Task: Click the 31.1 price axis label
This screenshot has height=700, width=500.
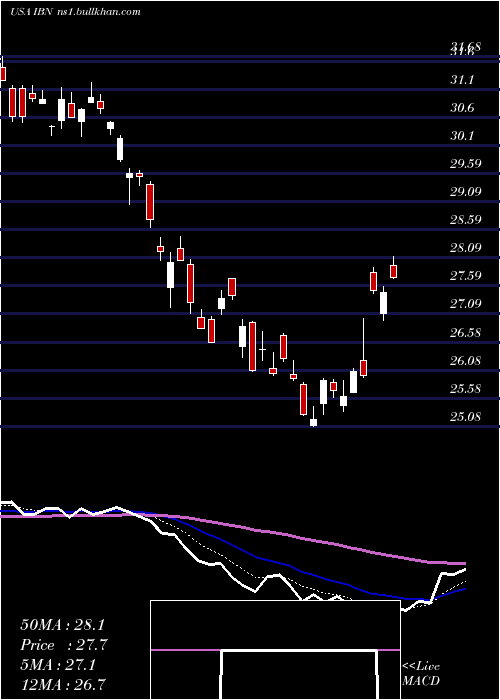Action: (x=462, y=80)
